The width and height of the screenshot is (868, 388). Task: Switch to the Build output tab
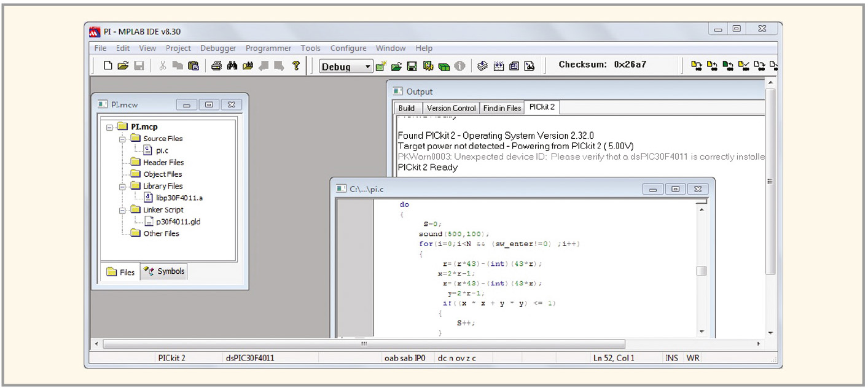(x=407, y=108)
